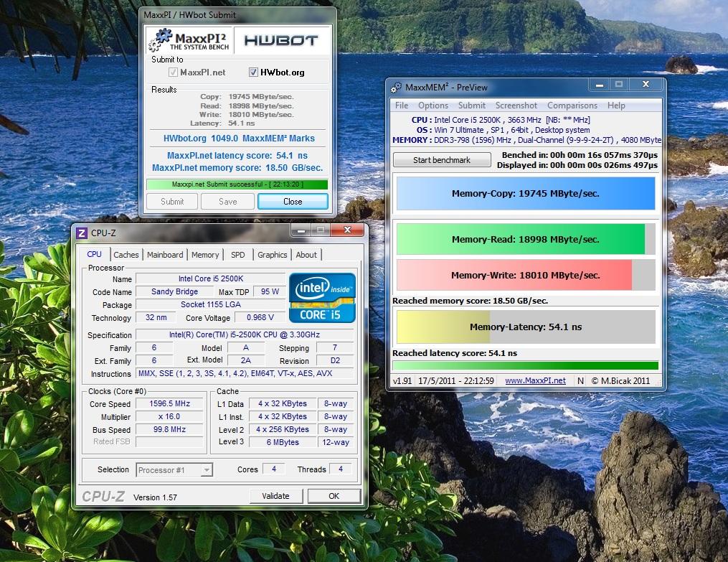Click the Name field showing Intel Core i5 2500K
The width and height of the screenshot is (728, 562).
click(210, 278)
